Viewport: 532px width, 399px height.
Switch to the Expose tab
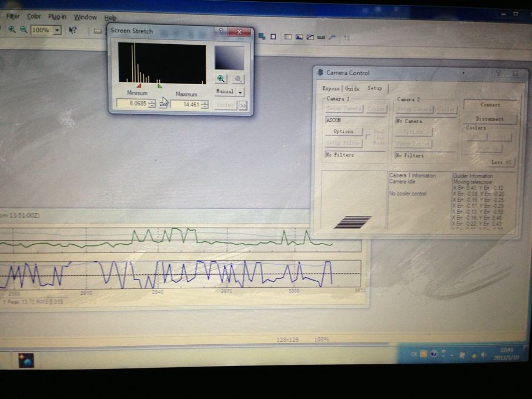point(331,88)
